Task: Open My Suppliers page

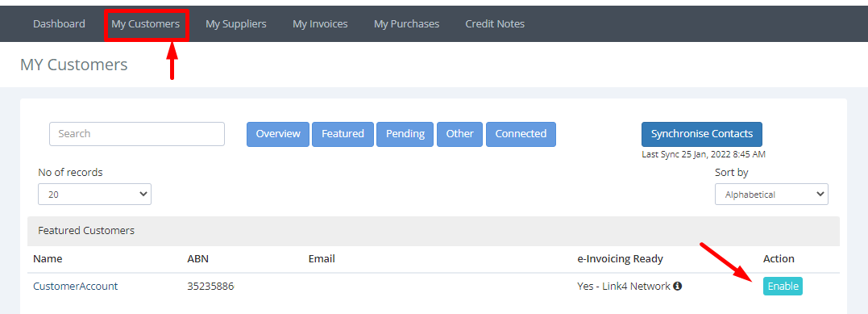Action: pos(236,24)
